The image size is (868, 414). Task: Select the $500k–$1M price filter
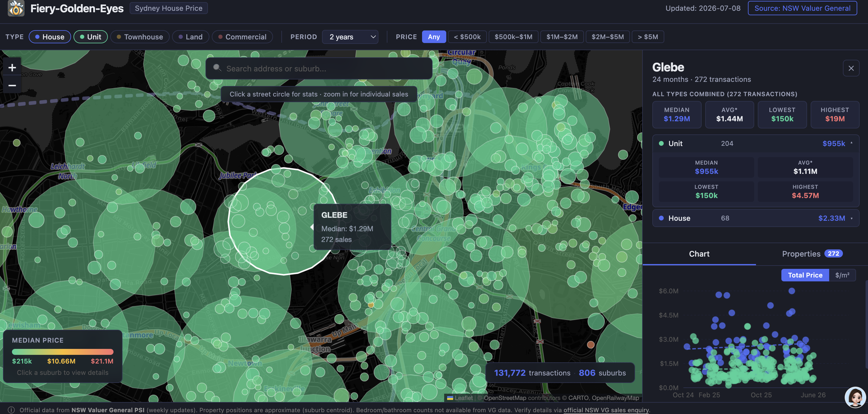point(513,37)
